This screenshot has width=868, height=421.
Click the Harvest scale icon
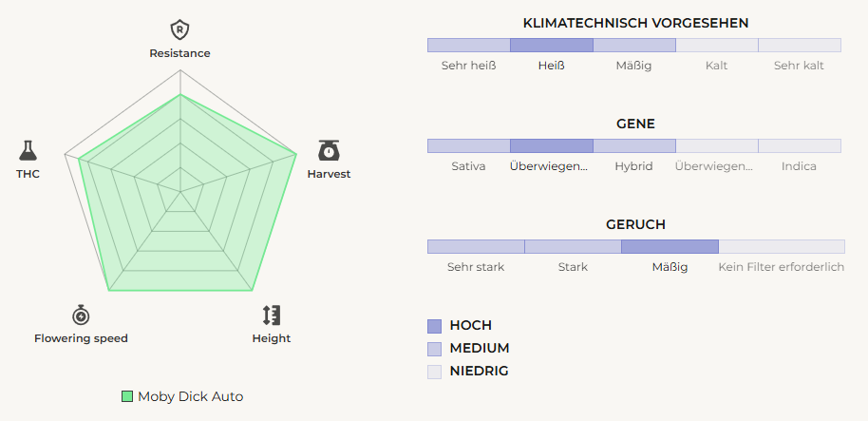pyautogui.click(x=329, y=150)
